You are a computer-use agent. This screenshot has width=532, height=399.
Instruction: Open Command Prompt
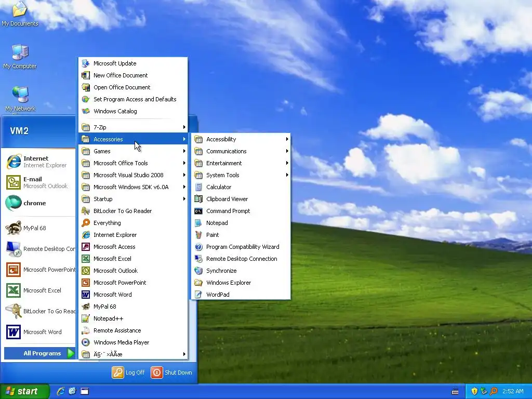241,211
